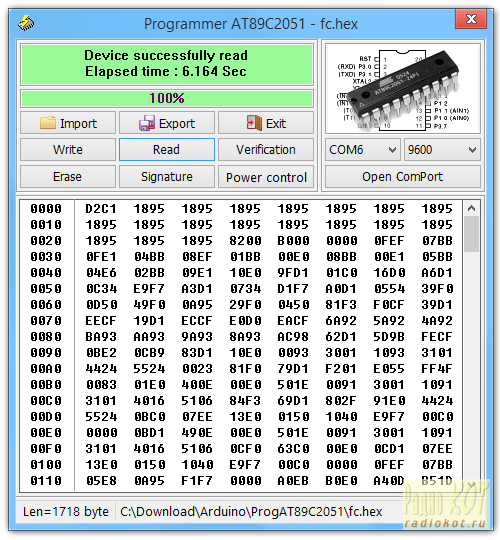Click the Export floppy disk icon

(147, 123)
